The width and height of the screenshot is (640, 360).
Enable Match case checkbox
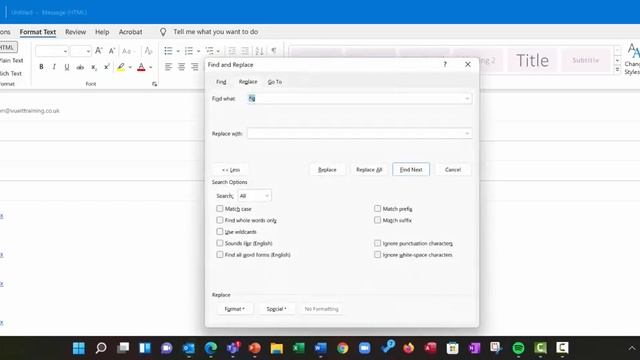220,209
